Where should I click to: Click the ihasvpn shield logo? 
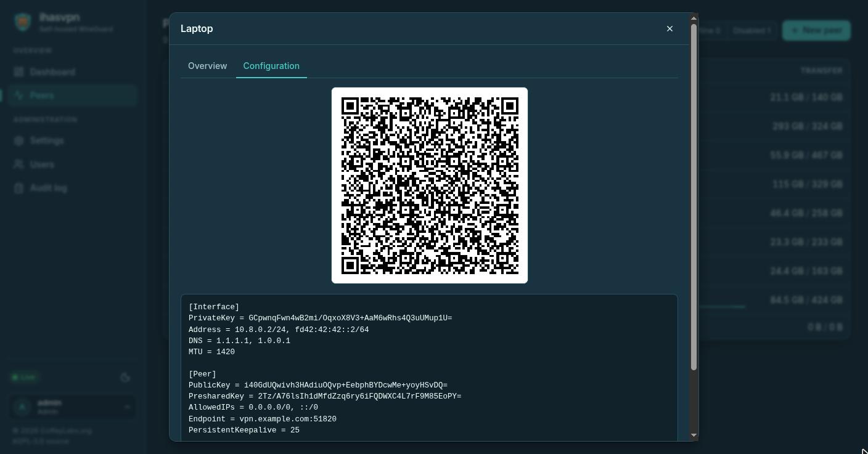23,22
